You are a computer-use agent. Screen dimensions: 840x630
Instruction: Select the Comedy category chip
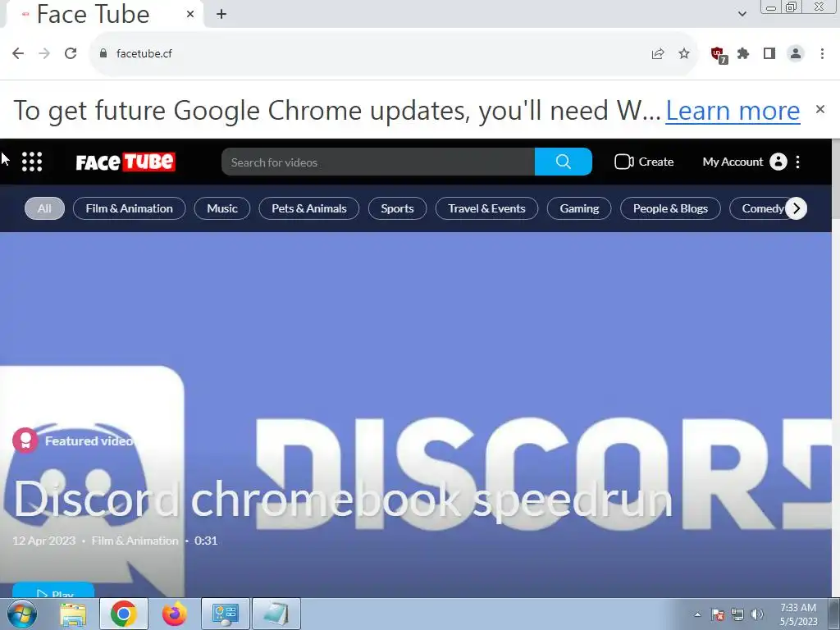[760, 208]
